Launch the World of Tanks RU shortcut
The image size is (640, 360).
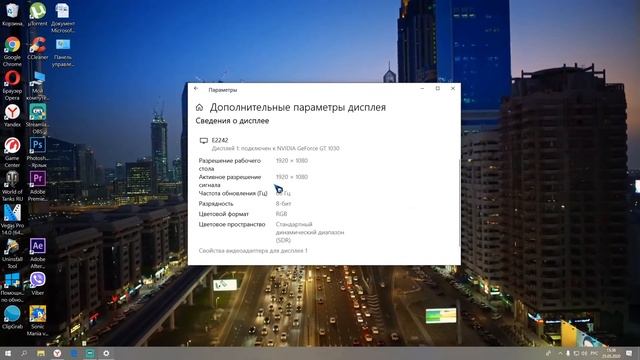[x=12, y=186]
